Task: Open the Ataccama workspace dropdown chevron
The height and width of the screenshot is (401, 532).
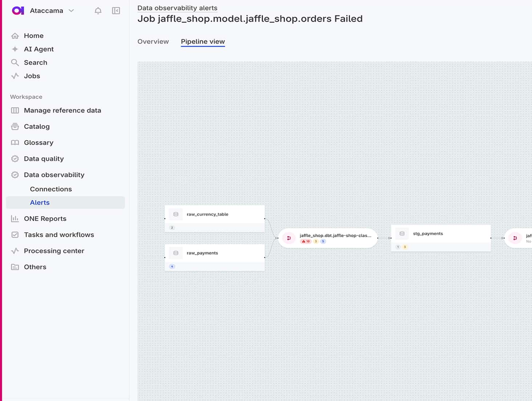Action: coord(71,11)
